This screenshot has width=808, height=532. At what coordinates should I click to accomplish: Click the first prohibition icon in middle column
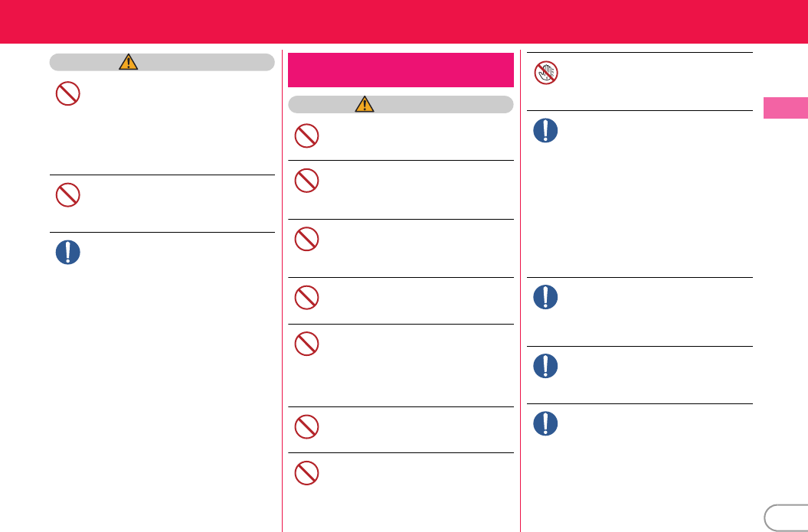click(306, 136)
